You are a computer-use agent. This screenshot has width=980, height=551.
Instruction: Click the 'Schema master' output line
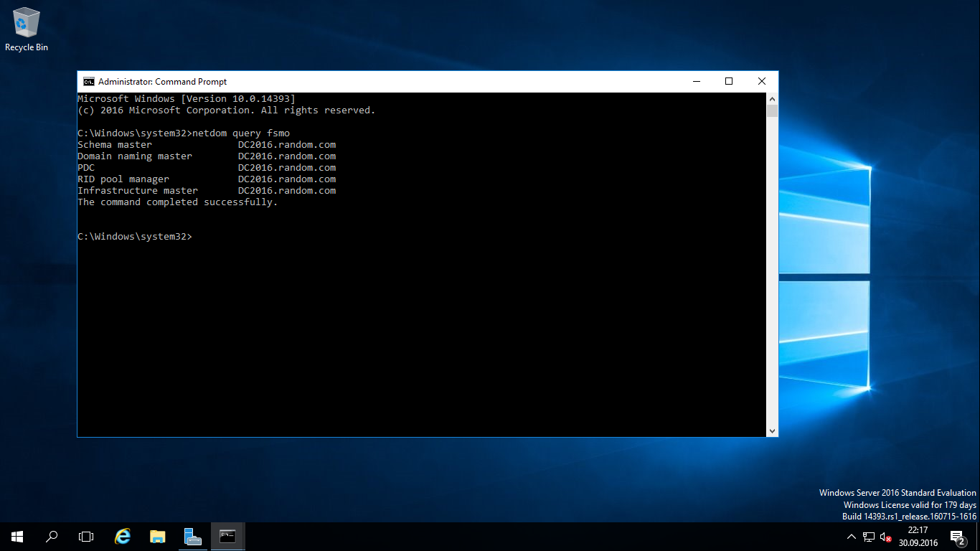207,145
